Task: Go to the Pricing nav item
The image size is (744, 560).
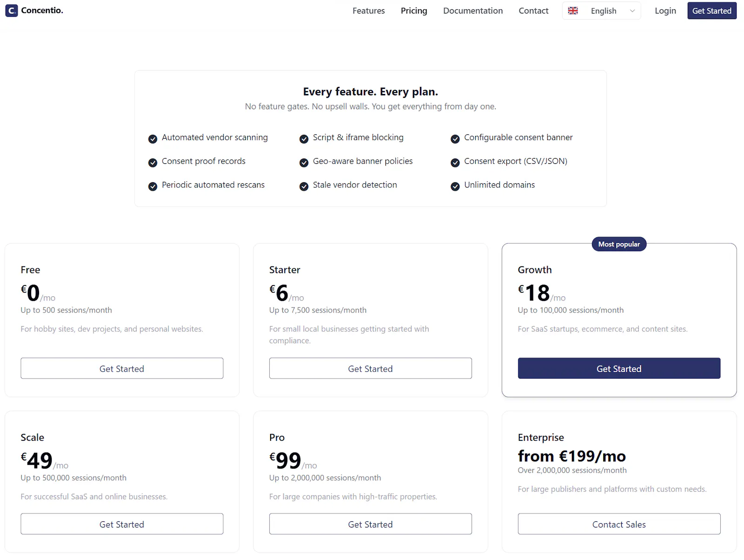Action: (414, 11)
